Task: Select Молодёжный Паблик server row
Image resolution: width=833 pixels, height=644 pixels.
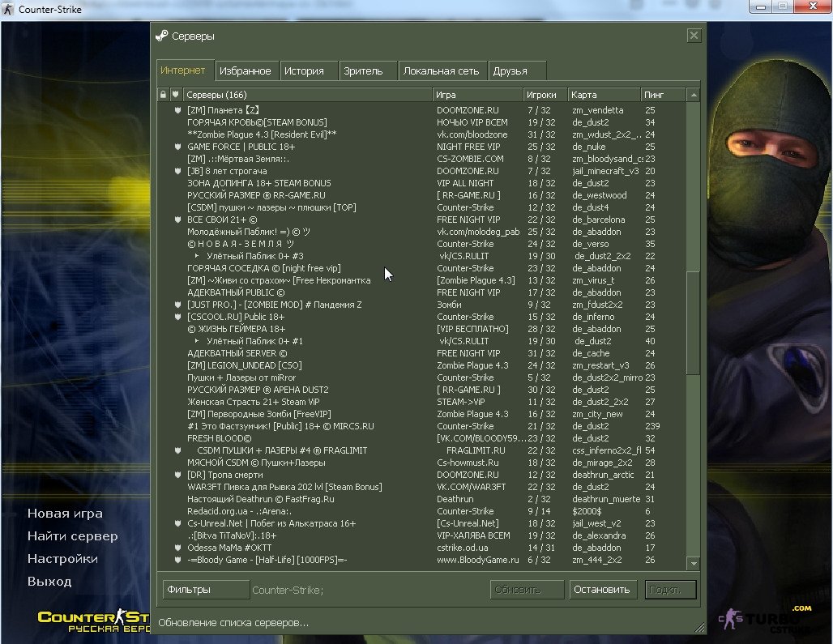Action: [421, 232]
